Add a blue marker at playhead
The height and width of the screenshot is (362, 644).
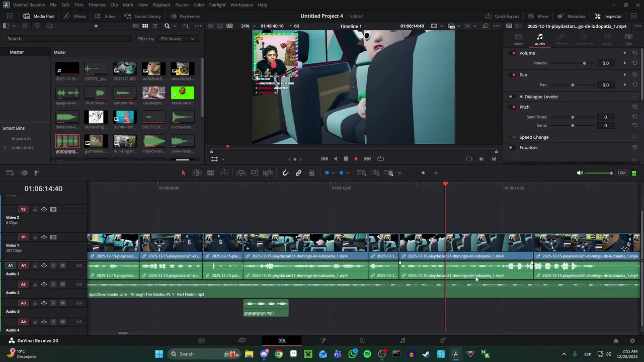click(x=341, y=173)
